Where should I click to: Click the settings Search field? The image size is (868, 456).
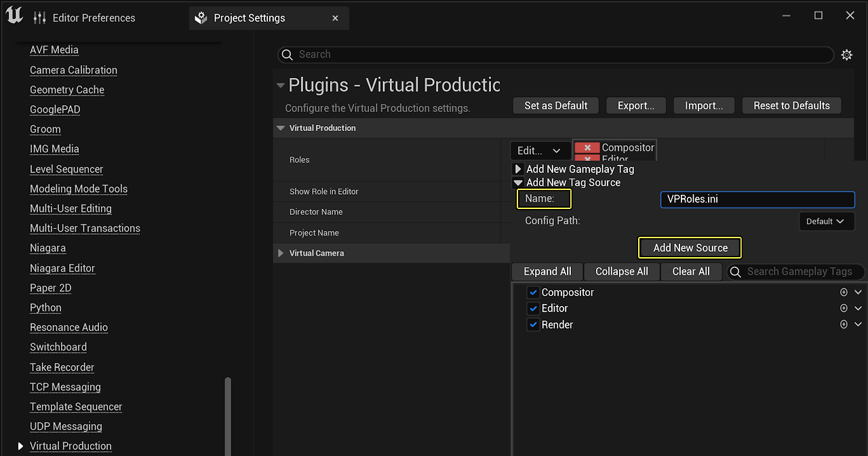coord(555,54)
